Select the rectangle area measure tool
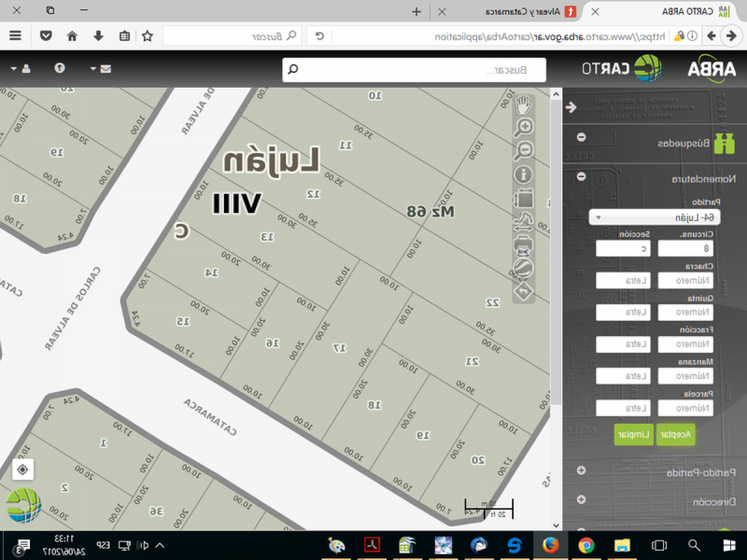 (x=524, y=198)
